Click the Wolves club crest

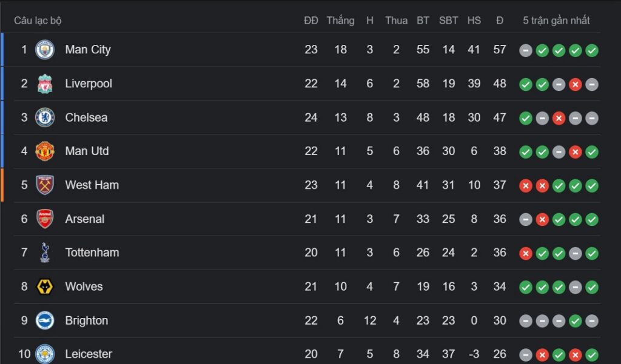coord(45,286)
